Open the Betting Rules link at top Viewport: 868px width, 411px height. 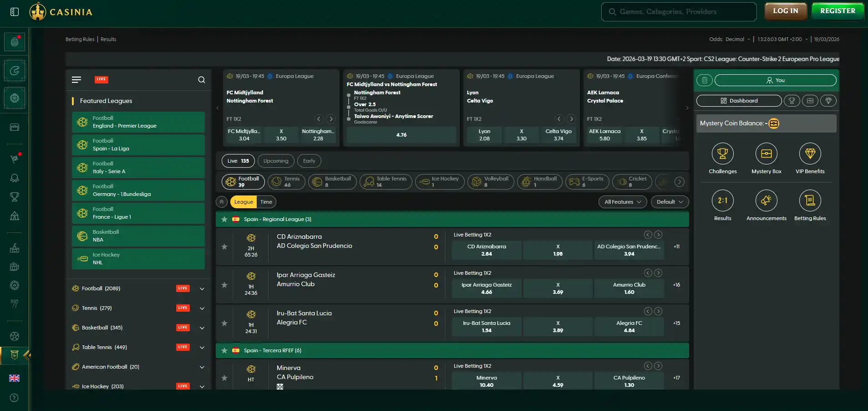pos(80,39)
